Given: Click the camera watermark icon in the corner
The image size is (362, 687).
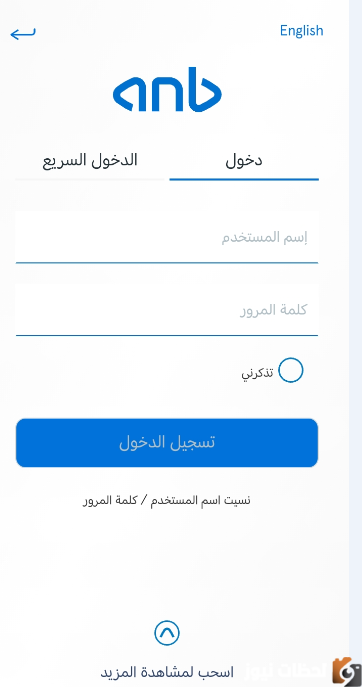Looking at the screenshot, I should pos(346,670).
